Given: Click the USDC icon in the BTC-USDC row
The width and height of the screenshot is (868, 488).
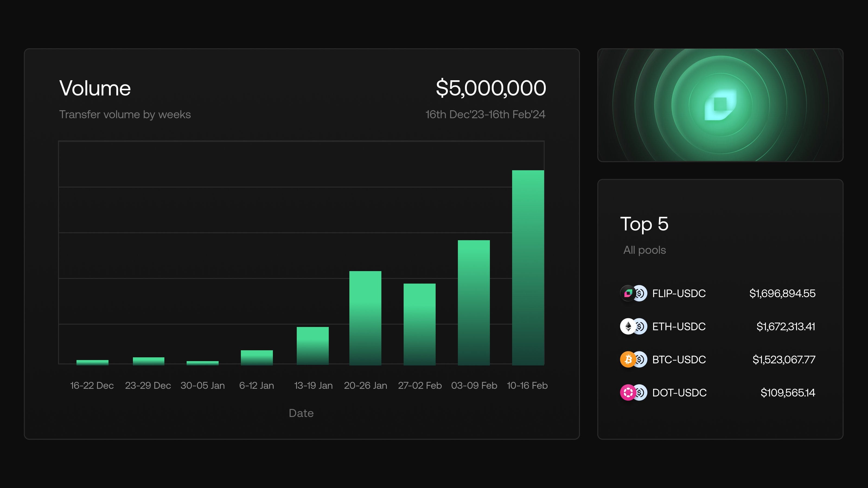Looking at the screenshot, I should 640,359.
